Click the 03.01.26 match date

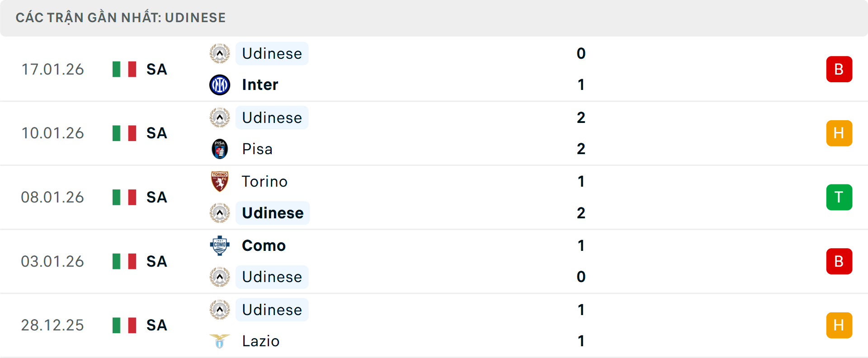tap(52, 261)
